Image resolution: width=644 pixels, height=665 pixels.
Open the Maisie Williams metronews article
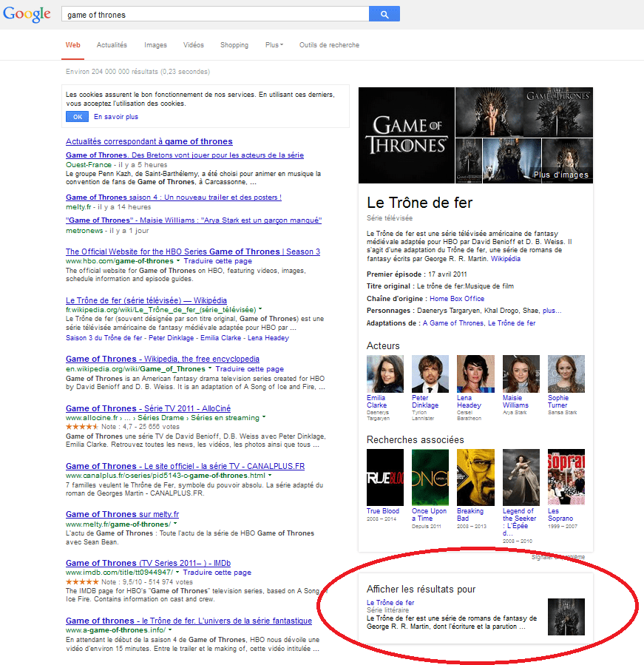point(194,220)
